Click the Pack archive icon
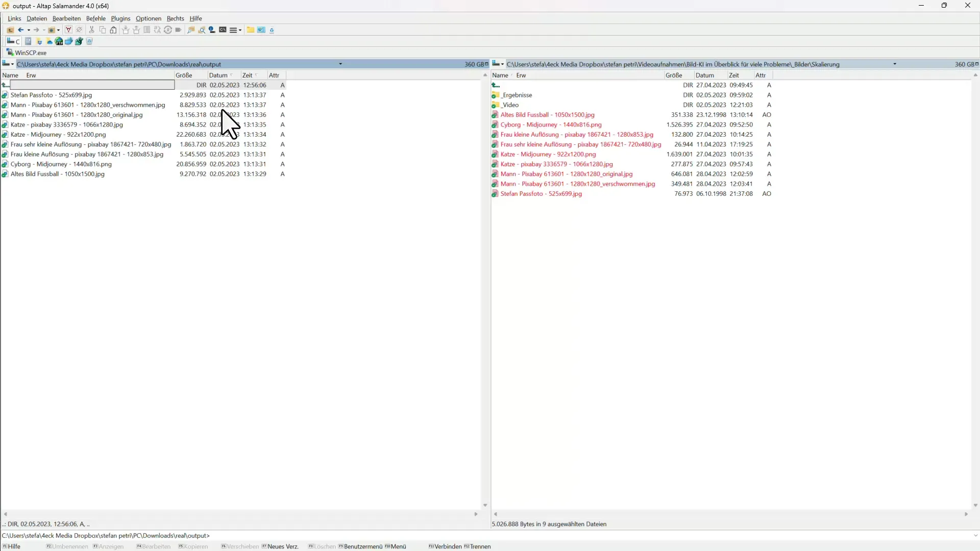 pos(126,30)
